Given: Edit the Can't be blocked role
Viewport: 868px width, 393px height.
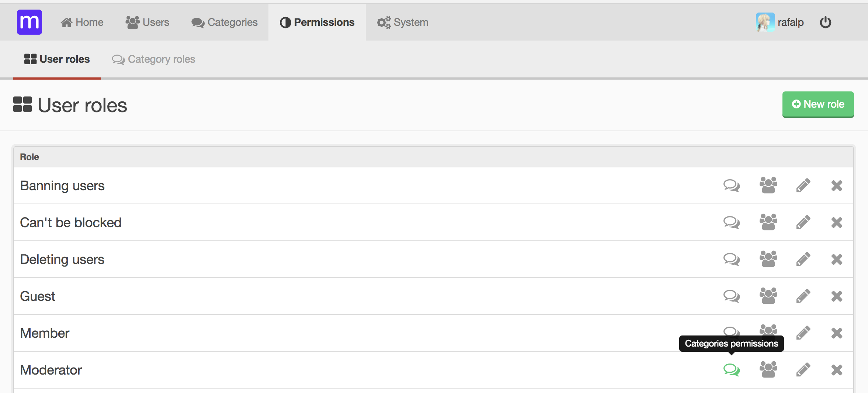Looking at the screenshot, I should click(x=803, y=222).
